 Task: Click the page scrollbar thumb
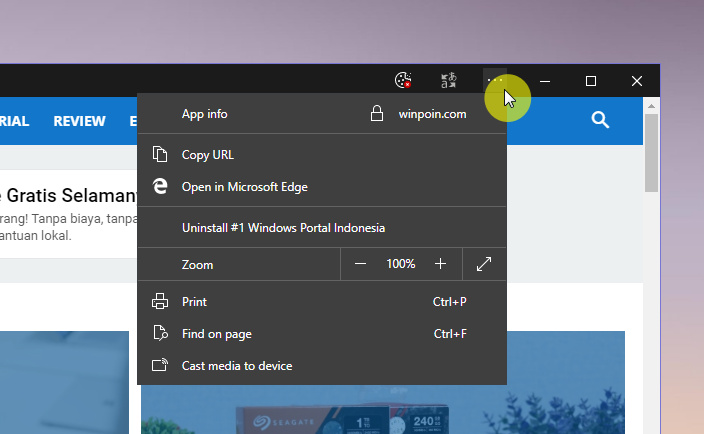(651, 153)
